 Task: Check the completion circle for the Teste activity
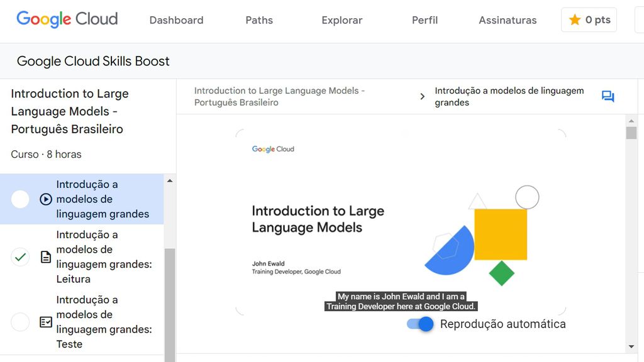(x=20, y=322)
